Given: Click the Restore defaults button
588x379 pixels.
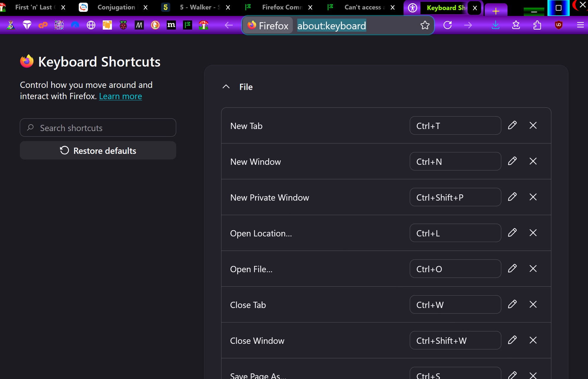Looking at the screenshot, I should click(x=98, y=150).
